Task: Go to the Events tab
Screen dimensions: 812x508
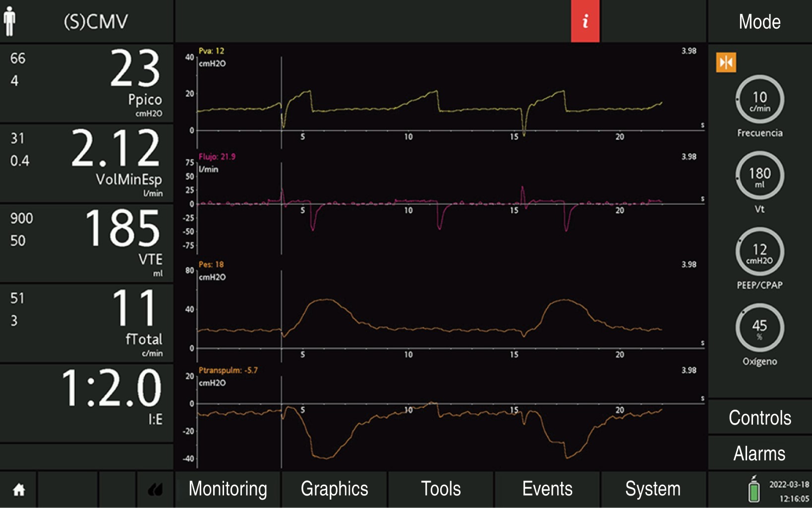Action: 547,489
